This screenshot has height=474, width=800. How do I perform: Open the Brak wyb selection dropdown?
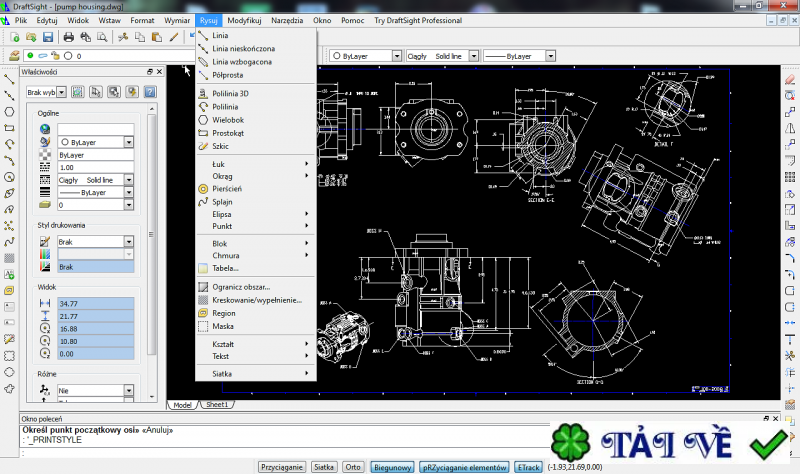pos(62,92)
